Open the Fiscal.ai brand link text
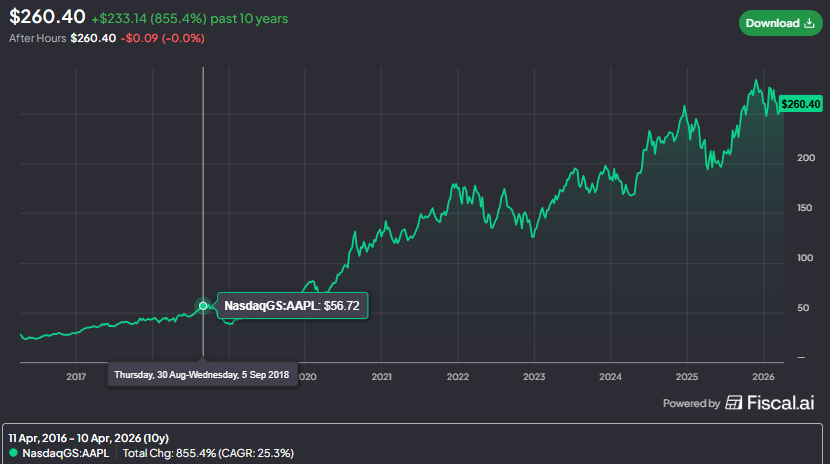Screen dimensions: 830x464 (x=780, y=403)
